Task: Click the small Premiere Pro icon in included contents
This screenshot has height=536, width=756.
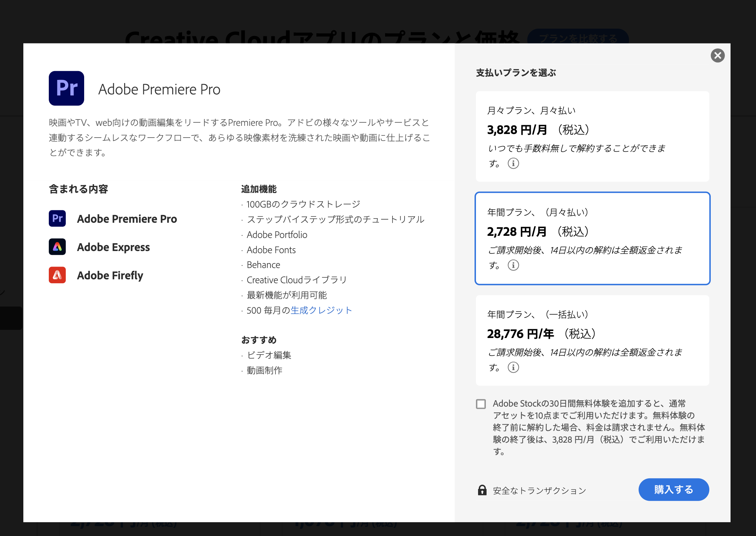Action: click(x=57, y=219)
